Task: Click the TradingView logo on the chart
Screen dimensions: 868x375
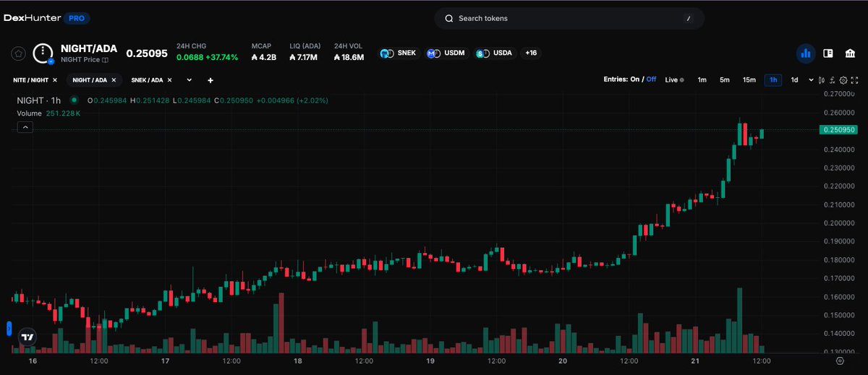Action: pos(27,337)
